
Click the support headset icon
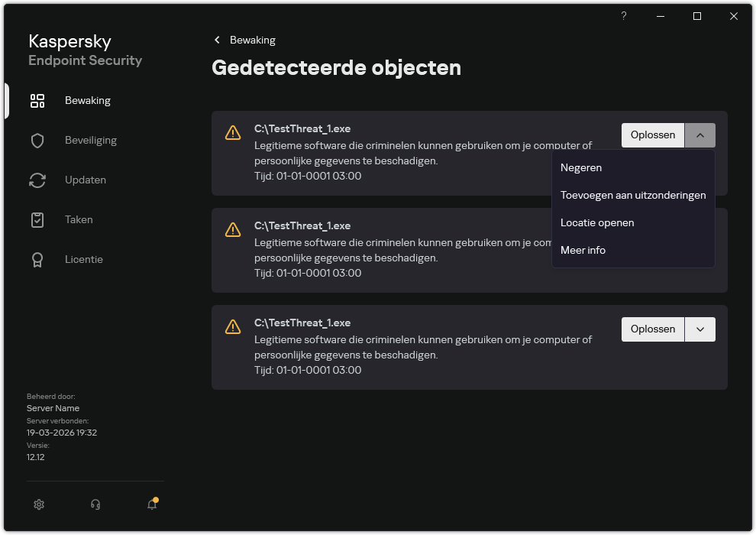95,504
